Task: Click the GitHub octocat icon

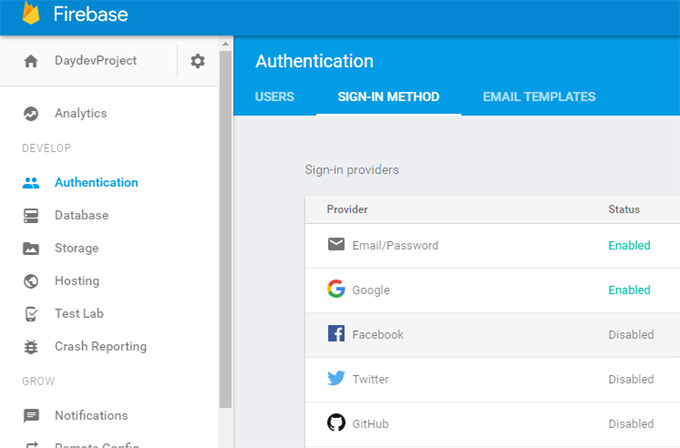Action: point(336,422)
